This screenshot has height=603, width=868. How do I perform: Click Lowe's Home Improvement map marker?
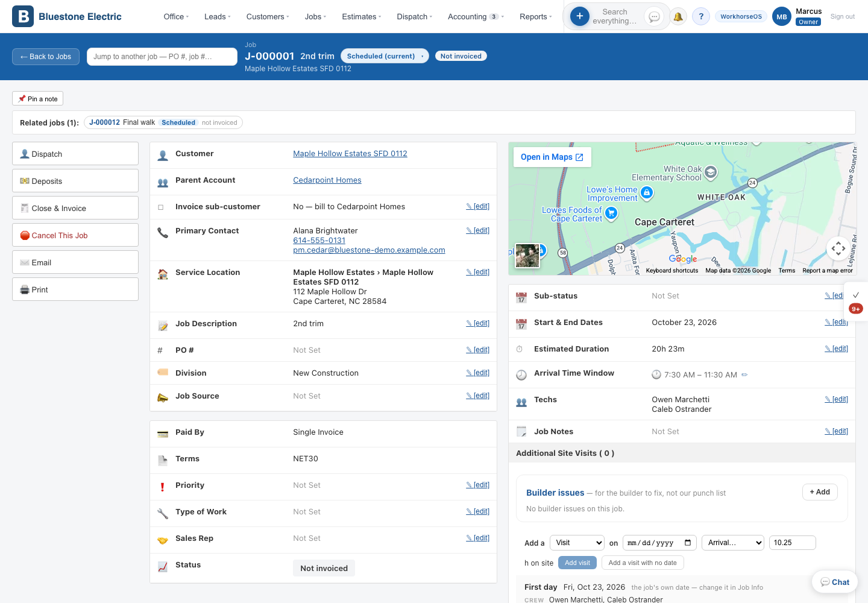[647, 193]
